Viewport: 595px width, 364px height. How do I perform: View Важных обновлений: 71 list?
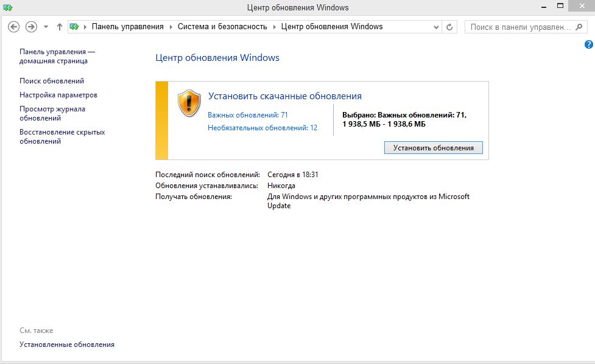(x=247, y=115)
